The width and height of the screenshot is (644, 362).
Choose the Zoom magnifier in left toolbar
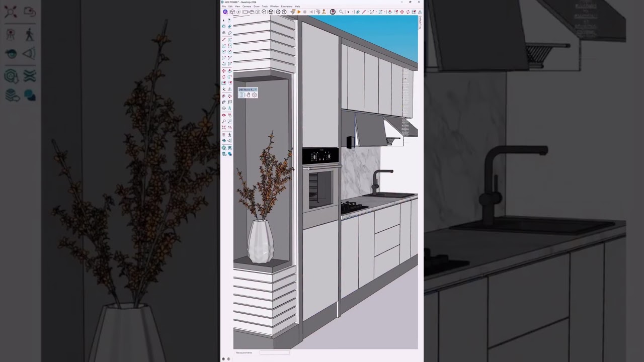pyautogui.click(x=223, y=121)
